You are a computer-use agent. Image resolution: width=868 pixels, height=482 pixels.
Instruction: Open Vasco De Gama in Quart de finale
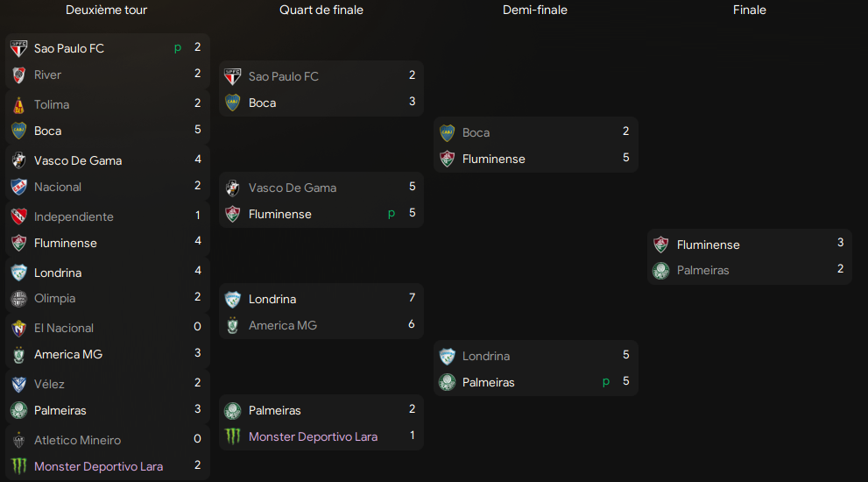click(293, 188)
